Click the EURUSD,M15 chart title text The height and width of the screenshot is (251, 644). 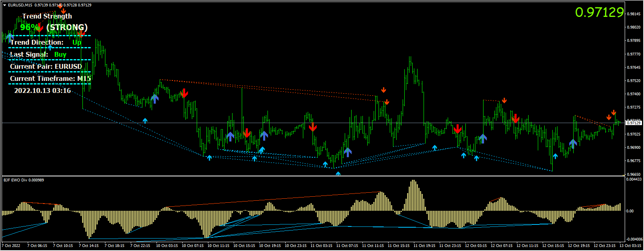[20, 5]
